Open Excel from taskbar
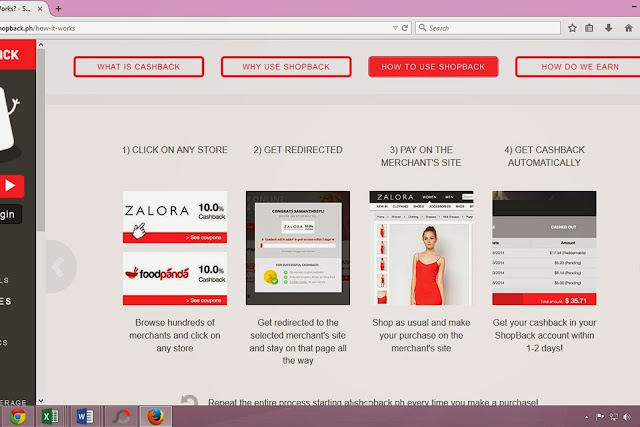Screen dimensions: 640x427 tap(50, 416)
